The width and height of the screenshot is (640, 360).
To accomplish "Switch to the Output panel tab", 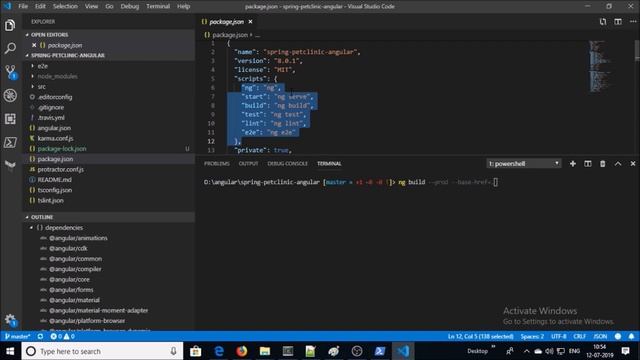I will click(x=248, y=164).
